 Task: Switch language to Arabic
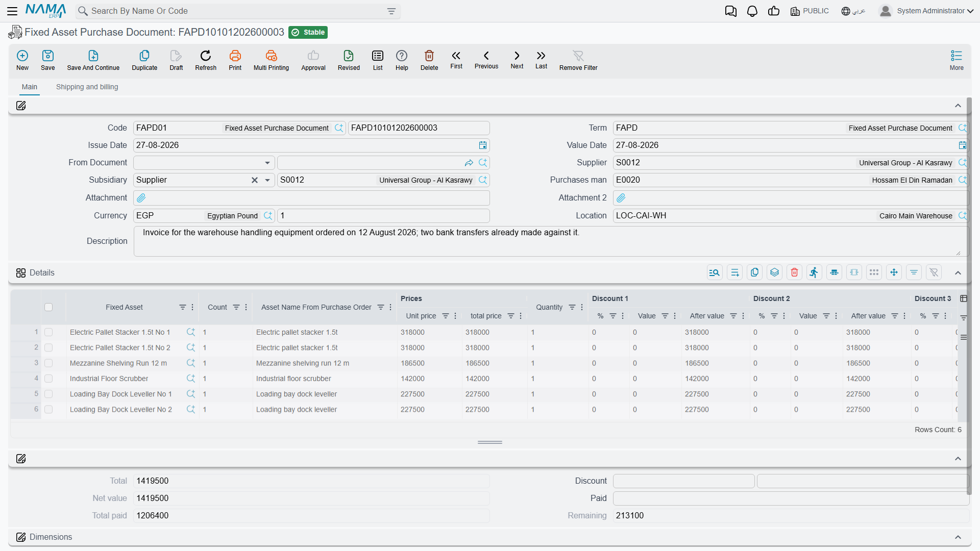(x=853, y=11)
